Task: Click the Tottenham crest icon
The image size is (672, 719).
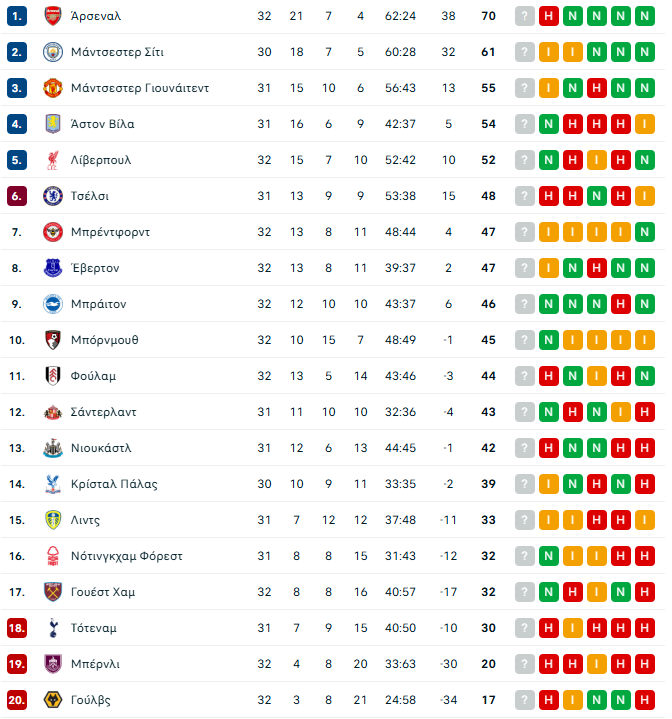Action: [x=52, y=628]
